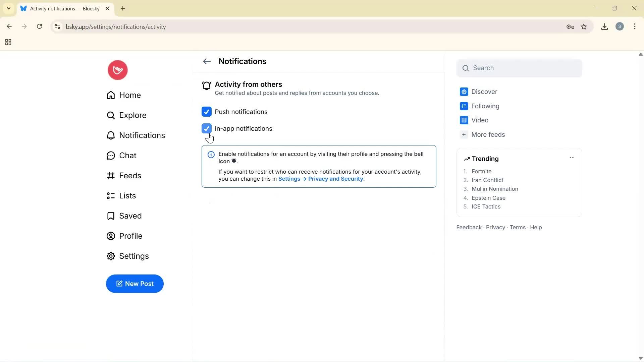Screen dimensions: 644x362
Task: Select the Explore magnifying glass icon
Action: click(111, 115)
